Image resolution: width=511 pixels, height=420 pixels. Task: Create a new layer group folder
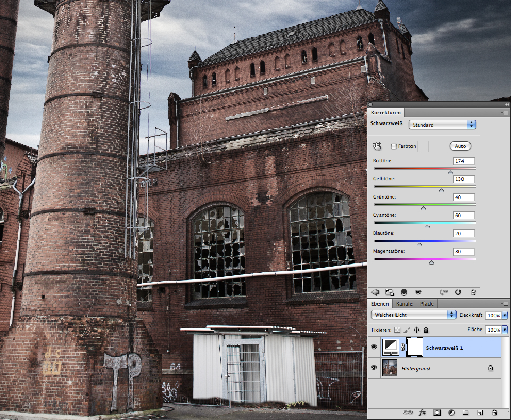[465, 413]
